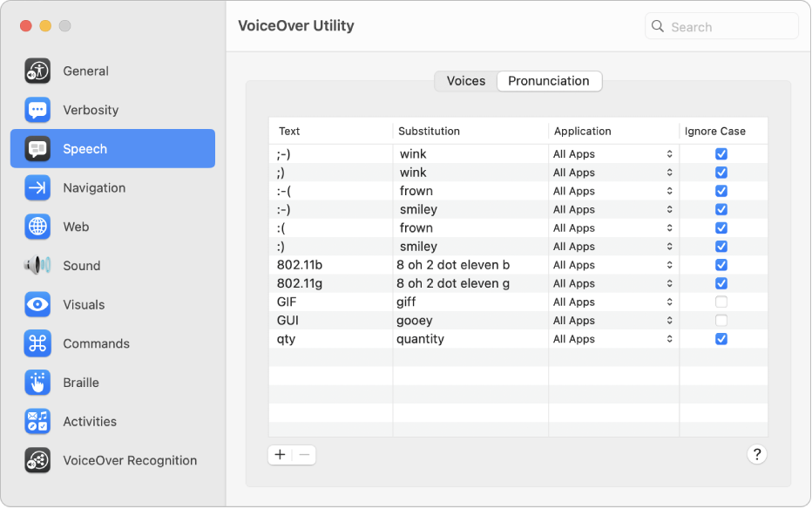Open the General settings icon

point(37,71)
